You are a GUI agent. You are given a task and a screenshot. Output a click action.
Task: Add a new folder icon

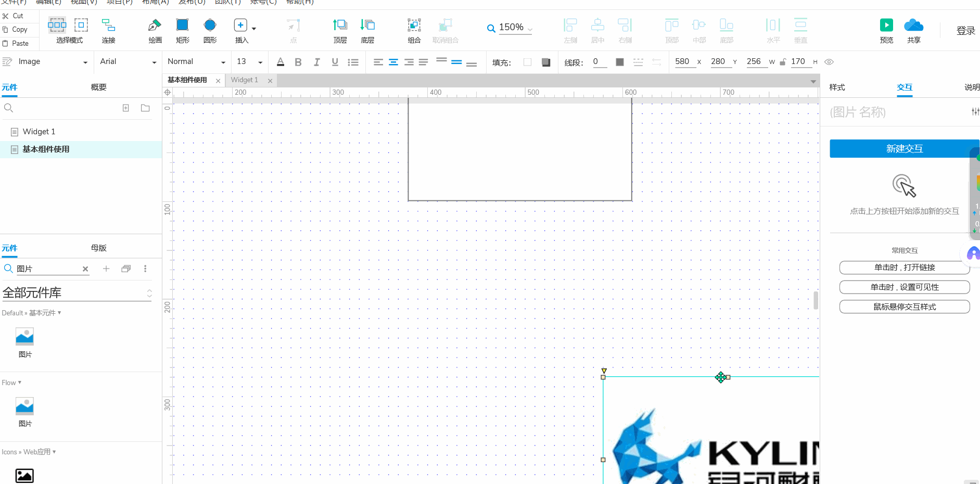point(145,108)
